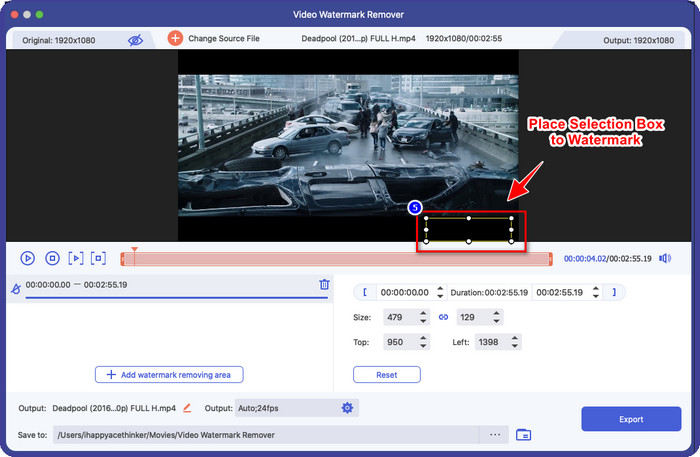The height and width of the screenshot is (457, 700).
Task: Click the watermark selection box in preview
Action: (468, 230)
